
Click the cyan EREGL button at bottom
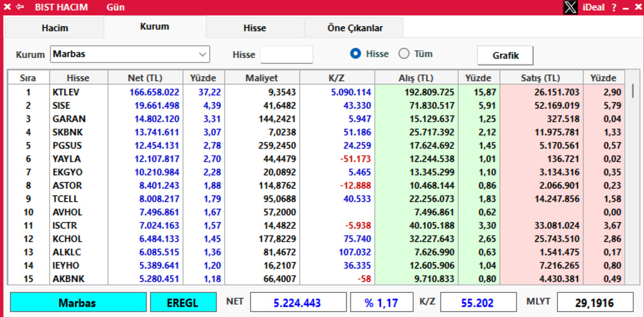[184, 303]
